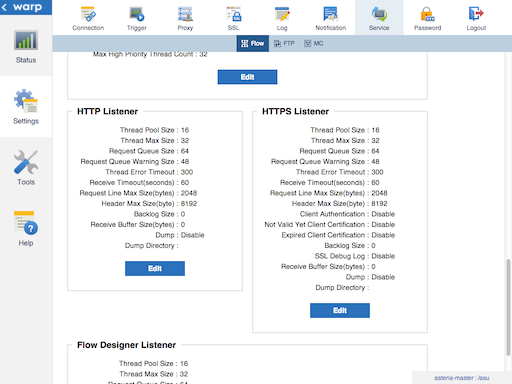Click HTTP Listener Header Max Size(byte) row

(x=149, y=204)
